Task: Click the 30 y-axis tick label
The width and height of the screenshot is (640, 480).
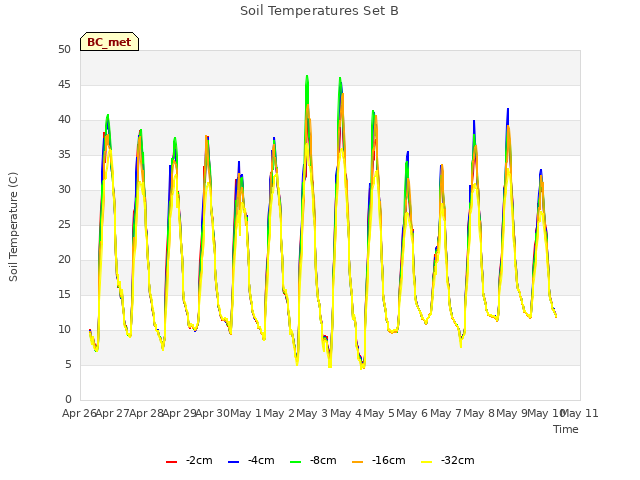Action: [x=64, y=189]
